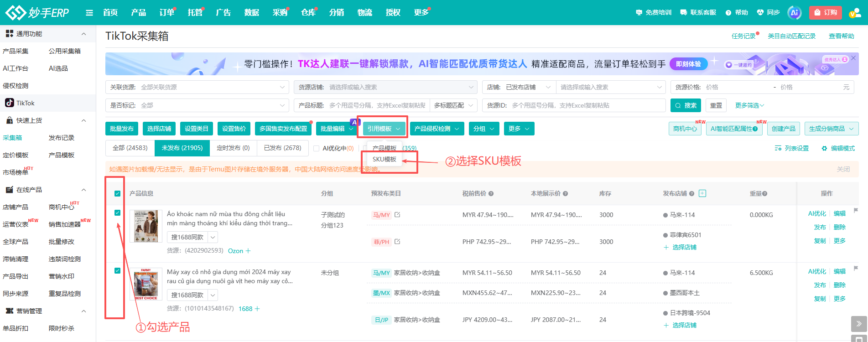Toggle the hamburger menu icon
The image size is (868, 342).
point(89,13)
